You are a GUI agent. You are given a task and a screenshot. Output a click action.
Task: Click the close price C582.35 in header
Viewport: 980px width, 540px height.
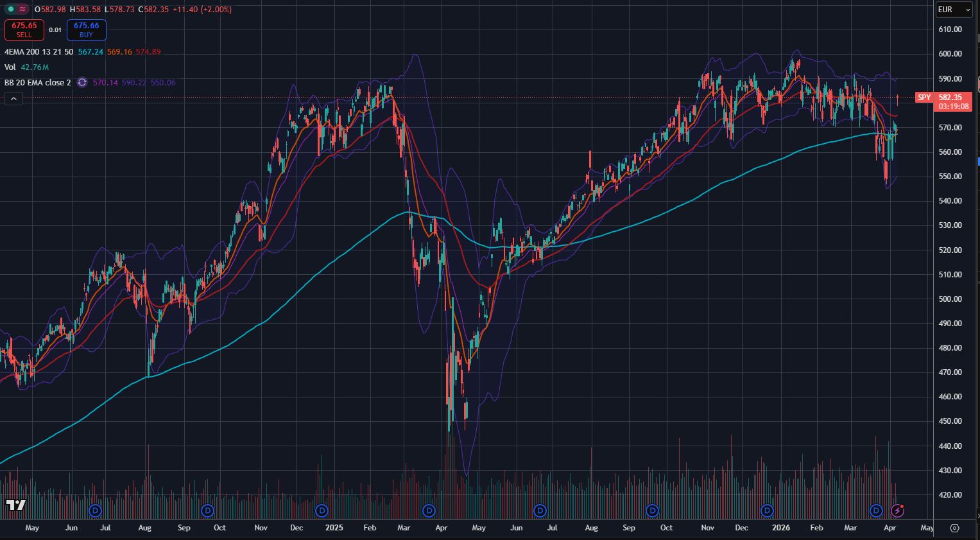pos(153,10)
